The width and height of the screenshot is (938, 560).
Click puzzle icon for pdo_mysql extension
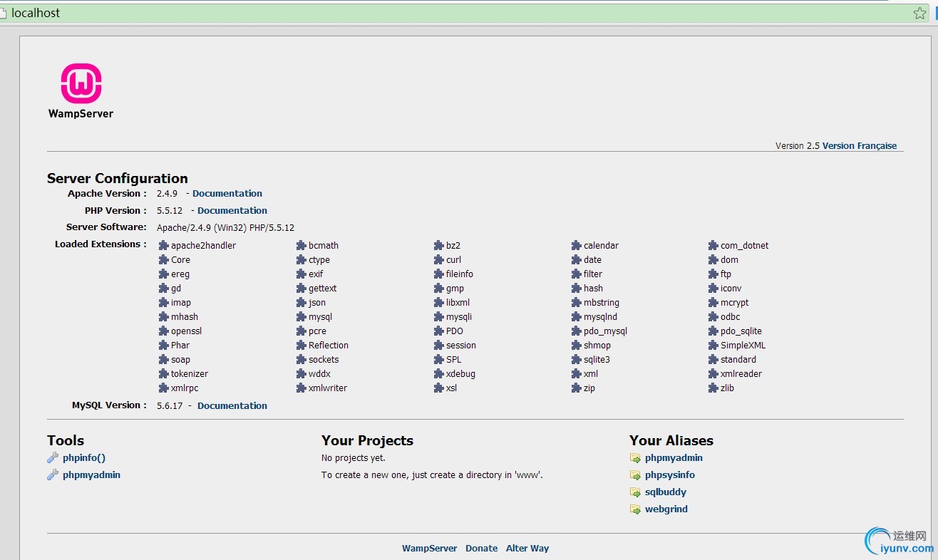tap(577, 331)
